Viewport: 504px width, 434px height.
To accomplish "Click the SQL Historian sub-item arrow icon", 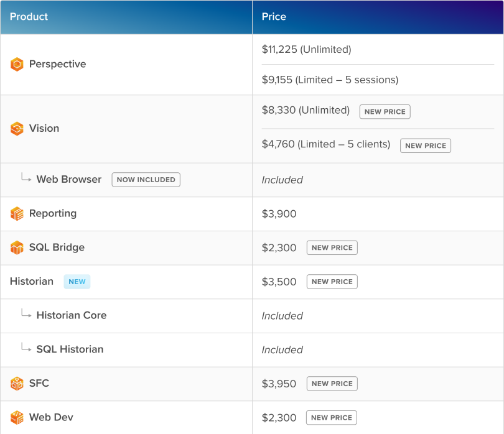I will click(26, 348).
